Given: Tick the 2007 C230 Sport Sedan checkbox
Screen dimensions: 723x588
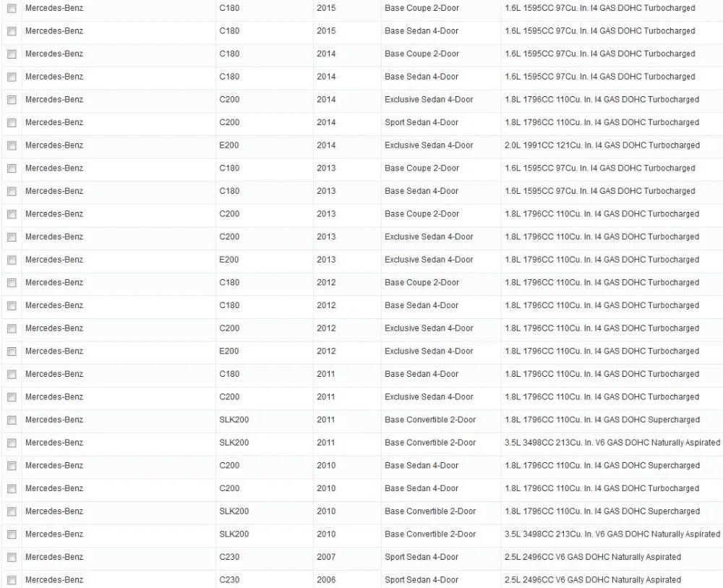Looking at the screenshot, I should 12,558.
